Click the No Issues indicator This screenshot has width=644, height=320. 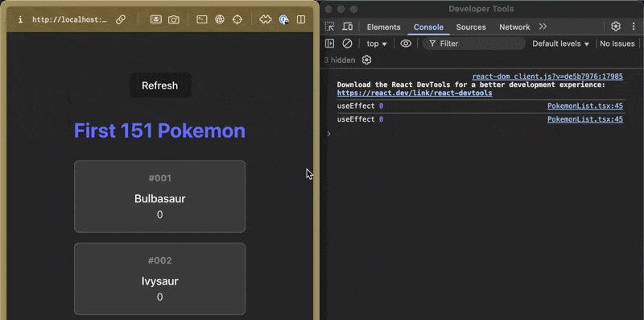click(x=617, y=44)
